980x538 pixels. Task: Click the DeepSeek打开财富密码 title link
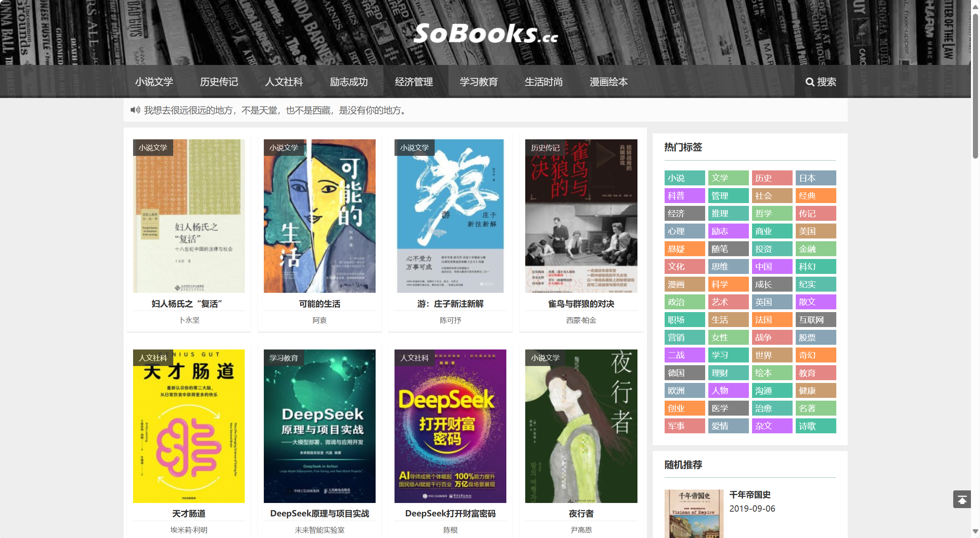pos(450,514)
